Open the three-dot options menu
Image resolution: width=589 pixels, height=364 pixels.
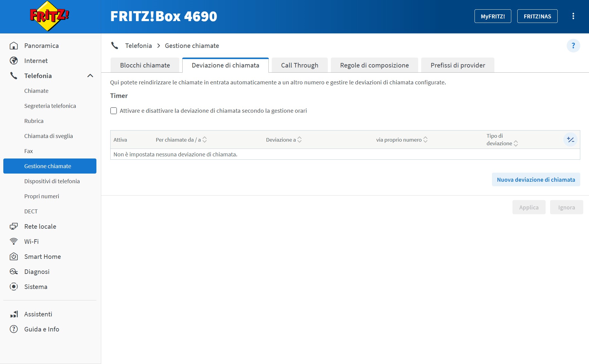pos(573,16)
